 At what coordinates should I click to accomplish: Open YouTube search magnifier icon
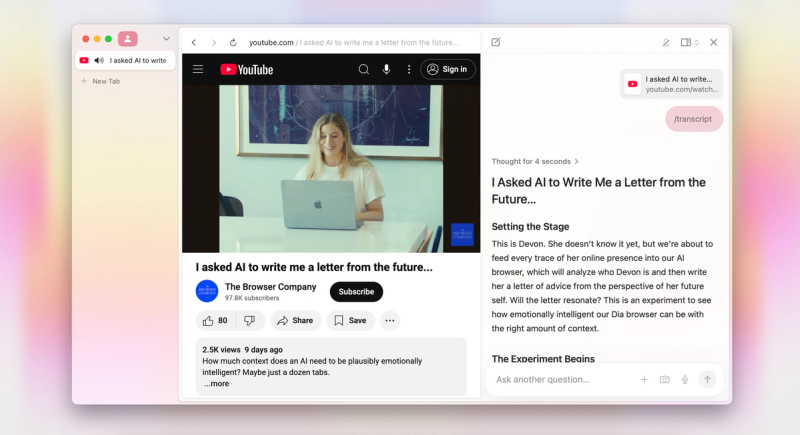tap(363, 69)
